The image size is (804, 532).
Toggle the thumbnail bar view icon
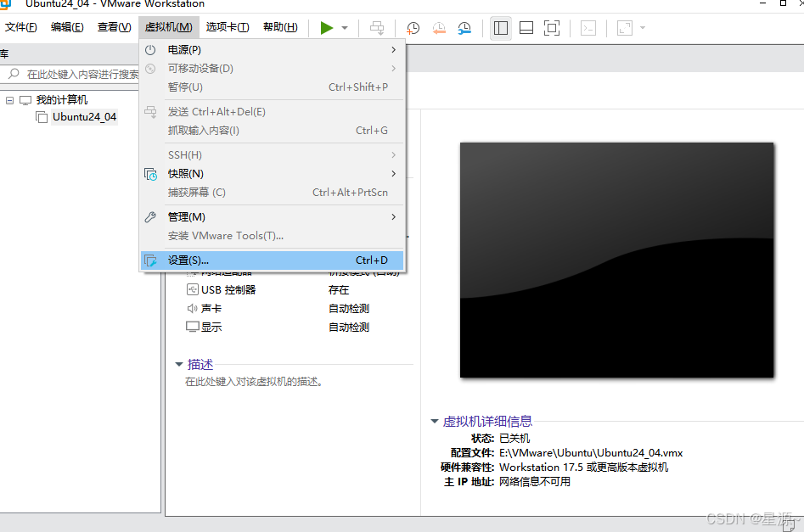point(526,28)
